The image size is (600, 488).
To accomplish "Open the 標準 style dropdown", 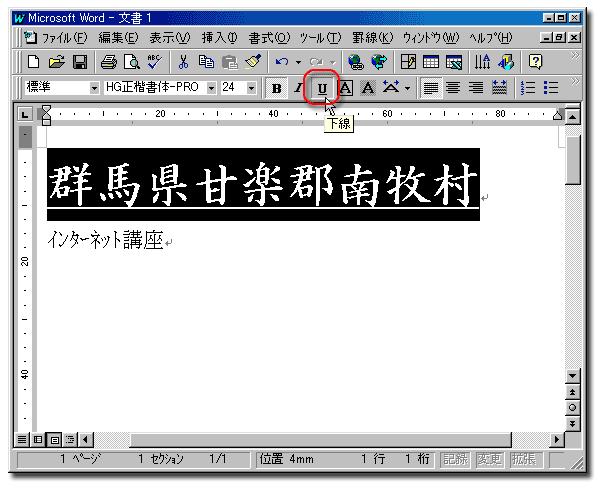I will (x=94, y=88).
